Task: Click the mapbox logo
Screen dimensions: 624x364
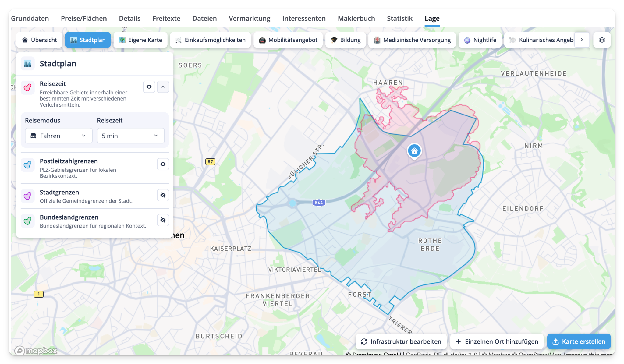Action: [36, 351]
